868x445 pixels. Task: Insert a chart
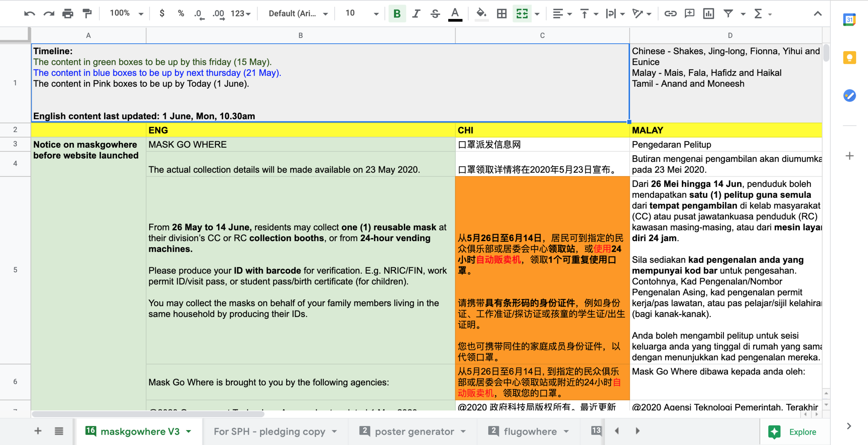708,14
